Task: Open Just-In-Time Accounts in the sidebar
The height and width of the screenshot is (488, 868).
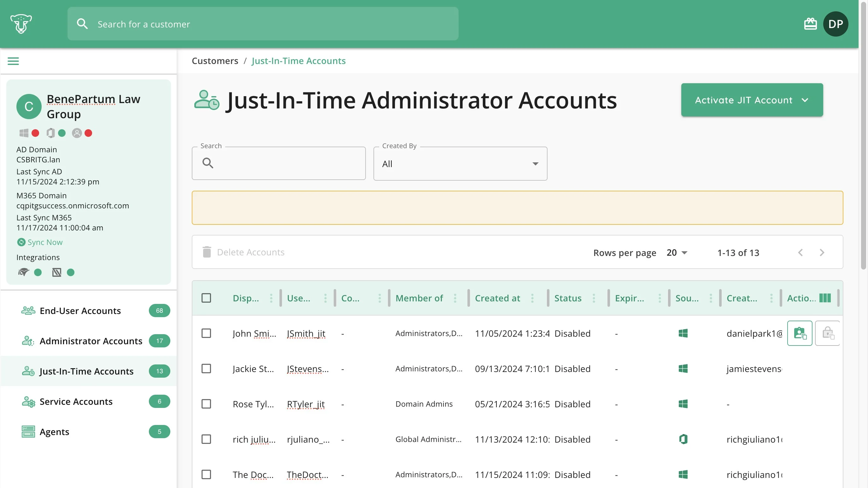Action: click(x=89, y=371)
